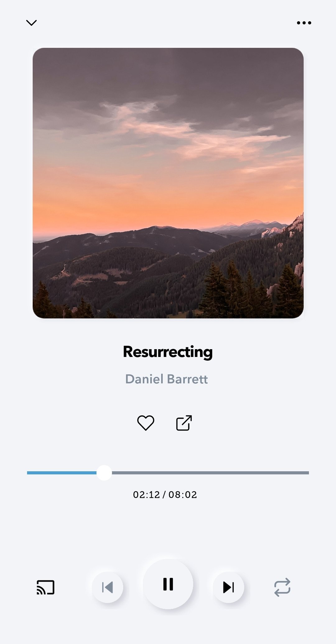
Task: Open the artist Daniel Barrett
Action: pyautogui.click(x=166, y=379)
